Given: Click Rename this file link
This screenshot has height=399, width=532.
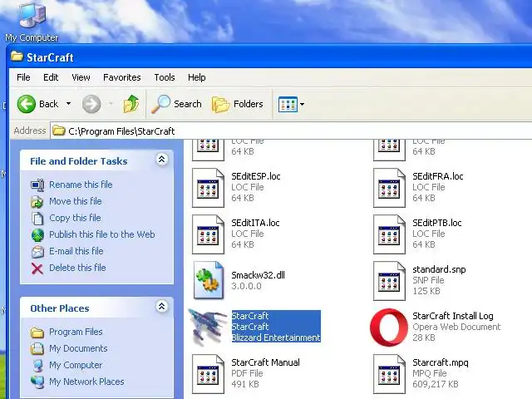Looking at the screenshot, I should 81,185.
